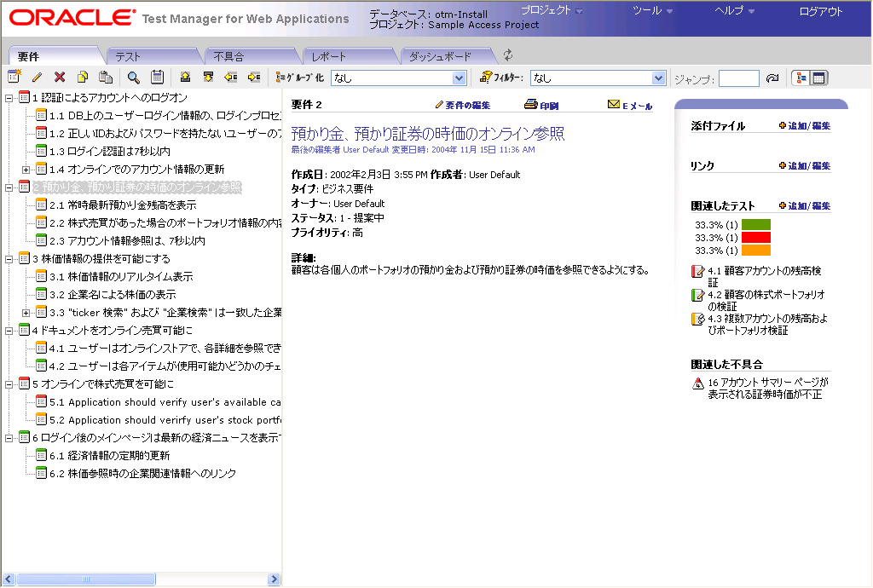
Task: Click test icon for 4.2 顧客の株式ポートフォリオ
Action: point(697,296)
